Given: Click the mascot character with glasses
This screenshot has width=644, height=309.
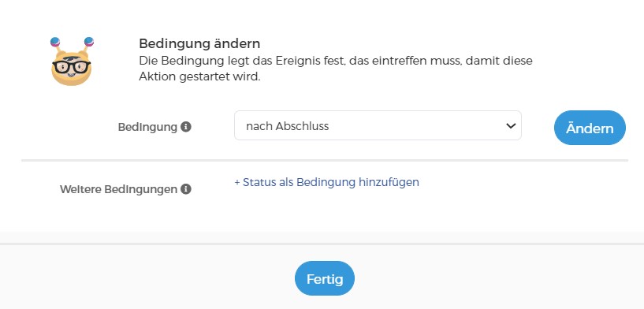Looking at the screenshot, I should [72, 61].
